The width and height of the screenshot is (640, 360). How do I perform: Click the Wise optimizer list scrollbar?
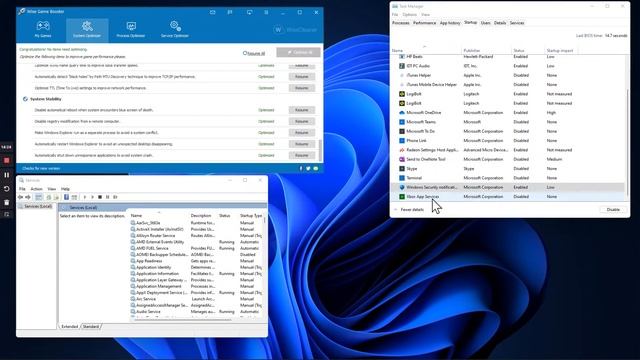click(320, 150)
